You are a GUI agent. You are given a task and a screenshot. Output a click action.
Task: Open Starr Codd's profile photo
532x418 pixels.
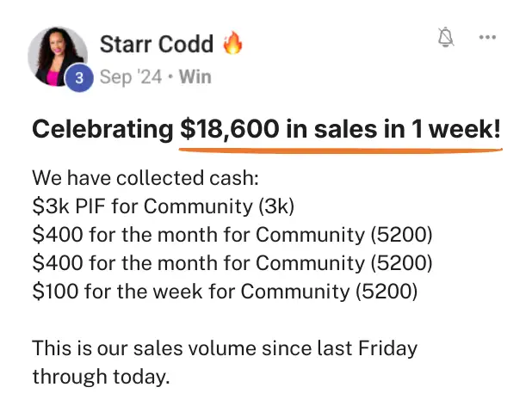(57, 53)
